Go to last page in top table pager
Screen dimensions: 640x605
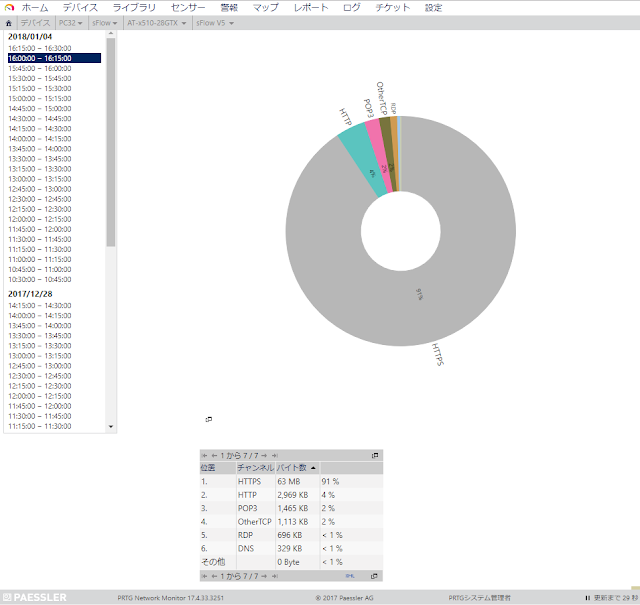pyautogui.click(x=275, y=456)
